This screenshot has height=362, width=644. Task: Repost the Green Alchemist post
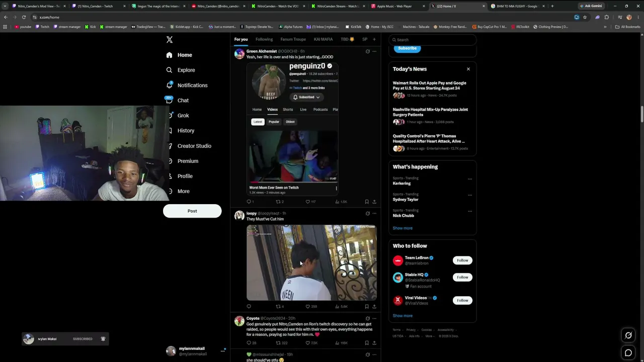pyautogui.click(x=280, y=202)
